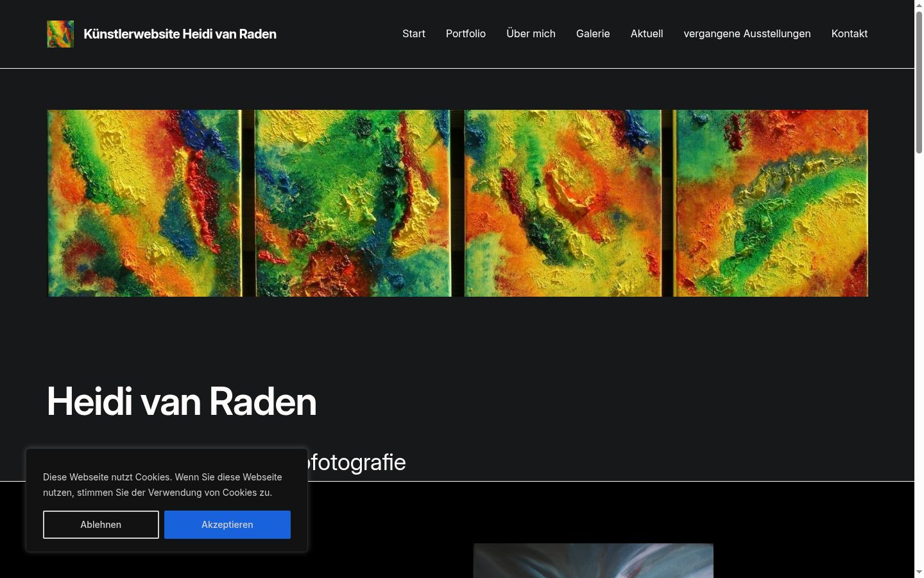Image resolution: width=924 pixels, height=578 pixels.
Task: Click the scrollbar down arrow
Action: 919,573
